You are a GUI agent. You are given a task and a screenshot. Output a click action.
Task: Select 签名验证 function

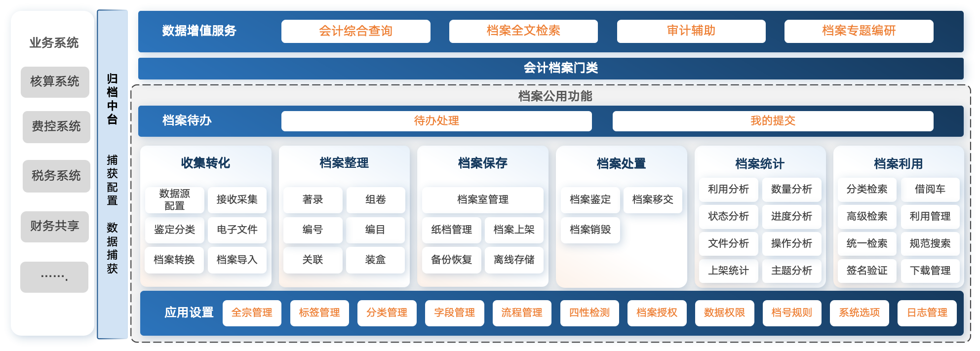coord(867,271)
